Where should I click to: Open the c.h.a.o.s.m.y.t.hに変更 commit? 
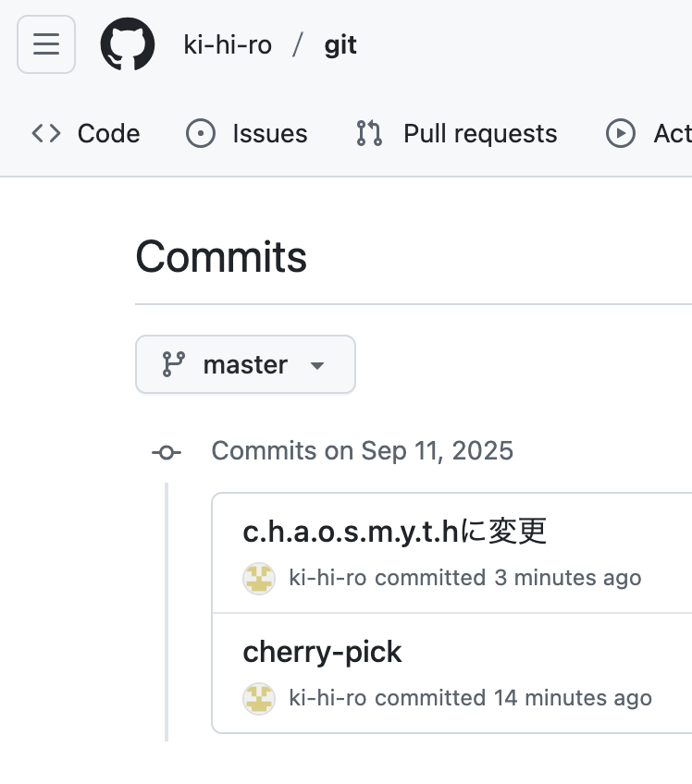[x=394, y=531]
